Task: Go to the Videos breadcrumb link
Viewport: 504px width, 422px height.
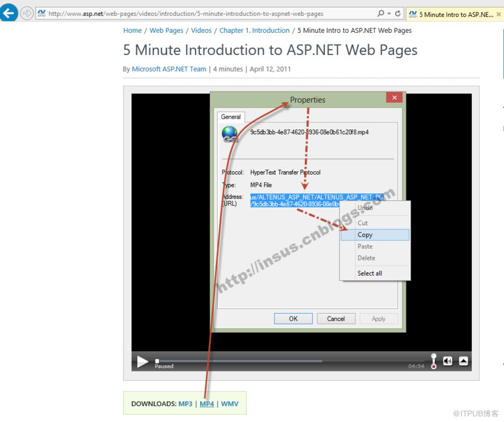Action: click(x=201, y=31)
